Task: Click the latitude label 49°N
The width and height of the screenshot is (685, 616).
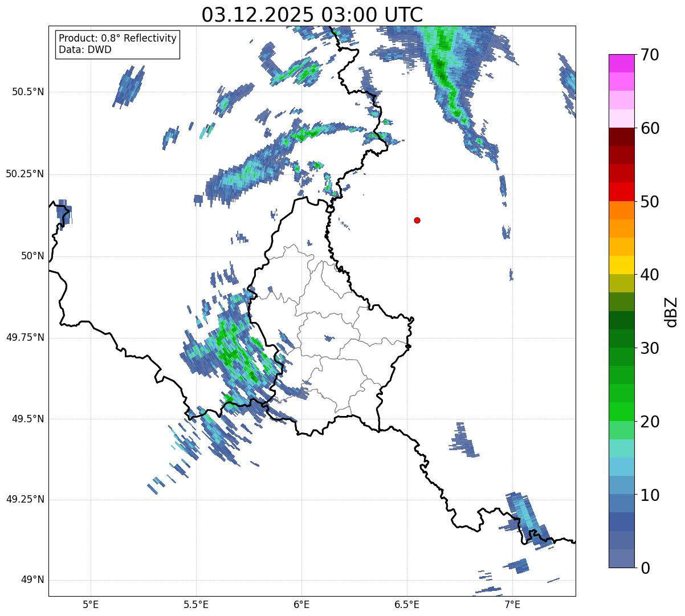Action: pyautogui.click(x=33, y=580)
